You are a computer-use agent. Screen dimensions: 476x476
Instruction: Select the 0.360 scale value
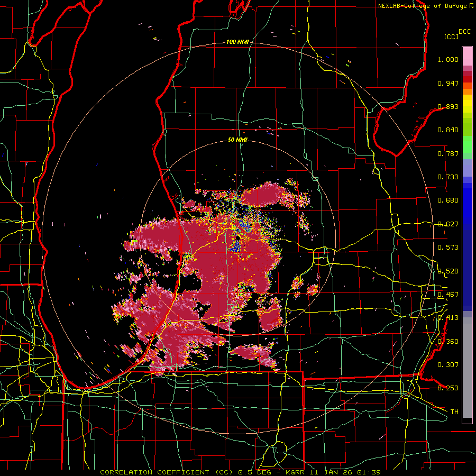(448, 342)
